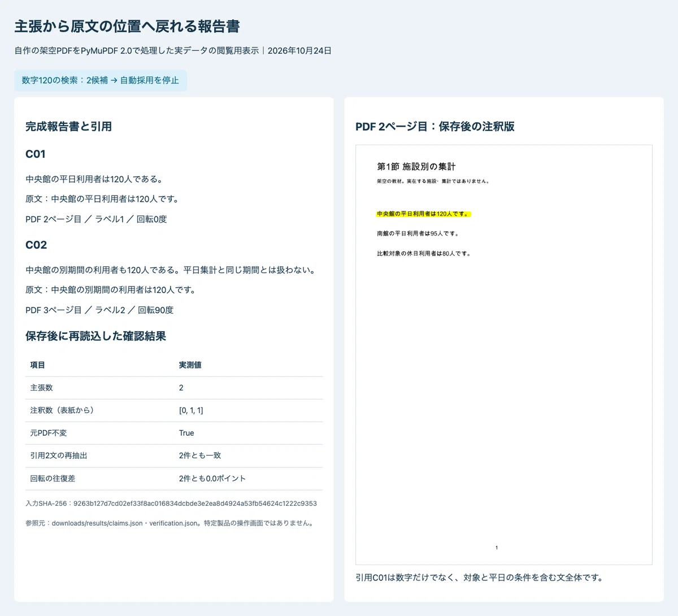Select the C02 claim heading
The width and height of the screenshot is (678, 616).
tap(36, 245)
